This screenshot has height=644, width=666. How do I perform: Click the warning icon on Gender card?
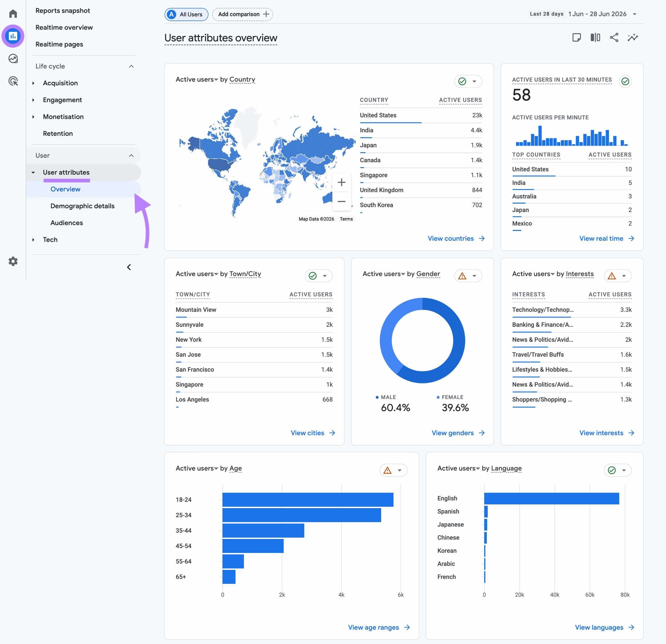coord(462,276)
